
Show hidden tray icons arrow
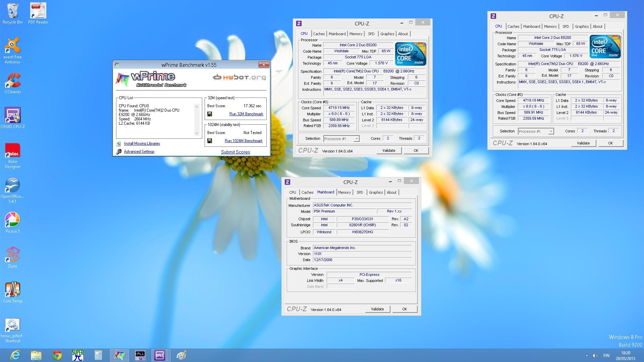pos(587,356)
